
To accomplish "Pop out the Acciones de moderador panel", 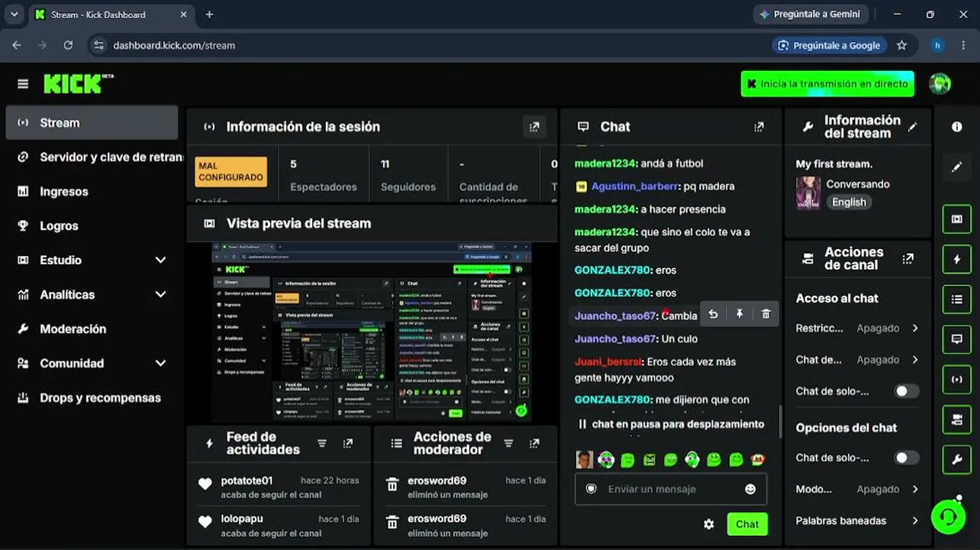I will pos(534,443).
